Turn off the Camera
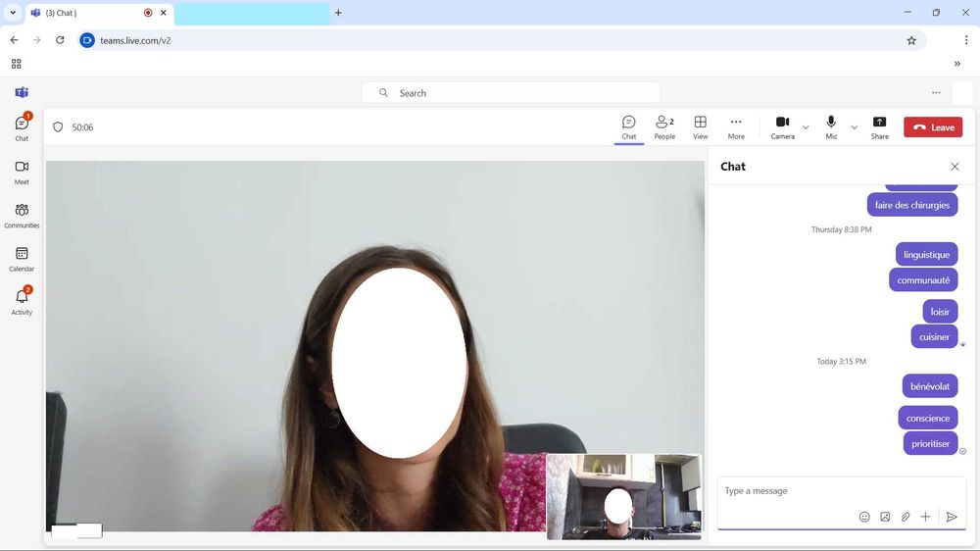This screenshot has height=551, width=980. (782, 127)
